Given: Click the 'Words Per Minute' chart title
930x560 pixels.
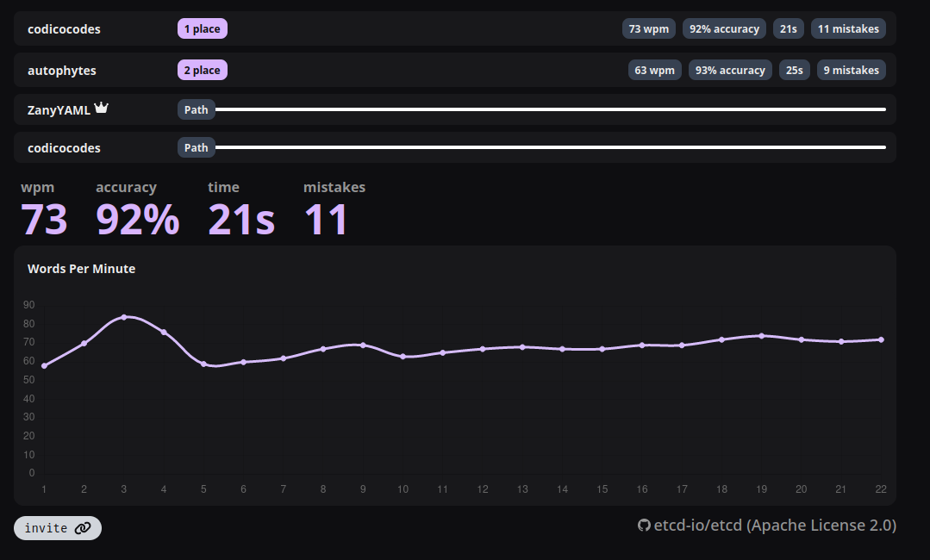Looking at the screenshot, I should coord(81,268).
